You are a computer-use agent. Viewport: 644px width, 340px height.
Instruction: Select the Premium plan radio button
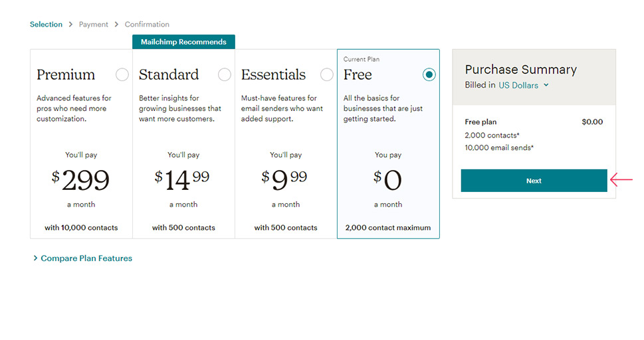tap(122, 75)
